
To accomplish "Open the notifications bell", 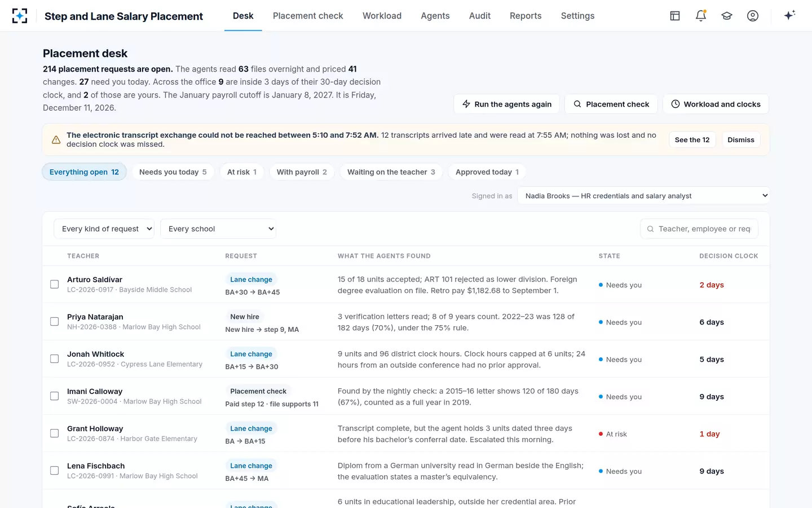I will pyautogui.click(x=701, y=16).
